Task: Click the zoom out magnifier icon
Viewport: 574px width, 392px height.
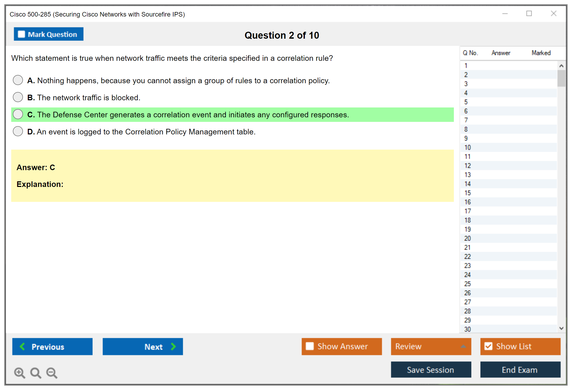Action: coord(52,373)
